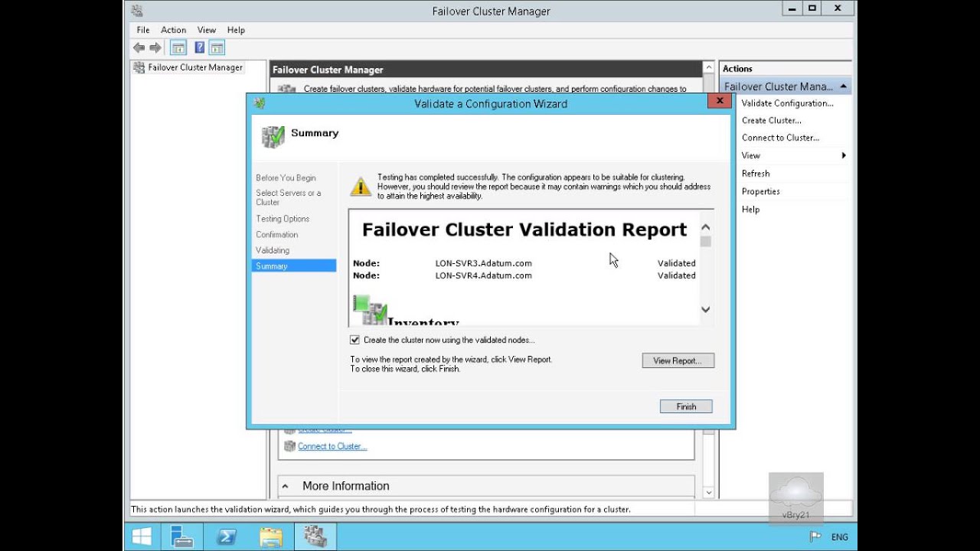The height and width of the screenshot is (551, 980).
Task: Click LON-SVR3.Adatum.com node text
Action: click(483, 263)
